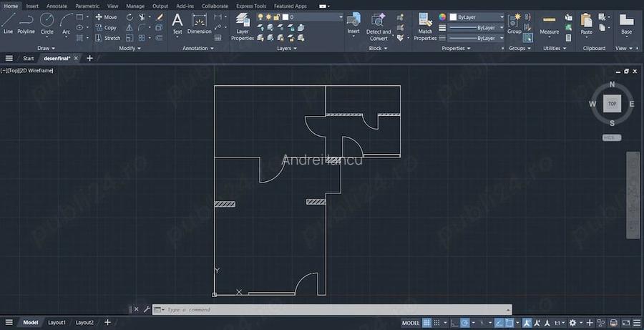
Task: Click the Group tool
Action: pos(514,24)
